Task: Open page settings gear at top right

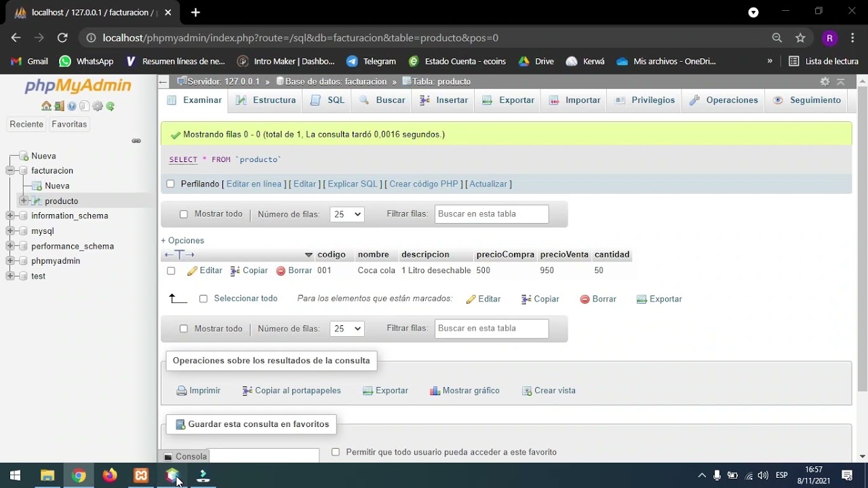Action: click(825, 81)
